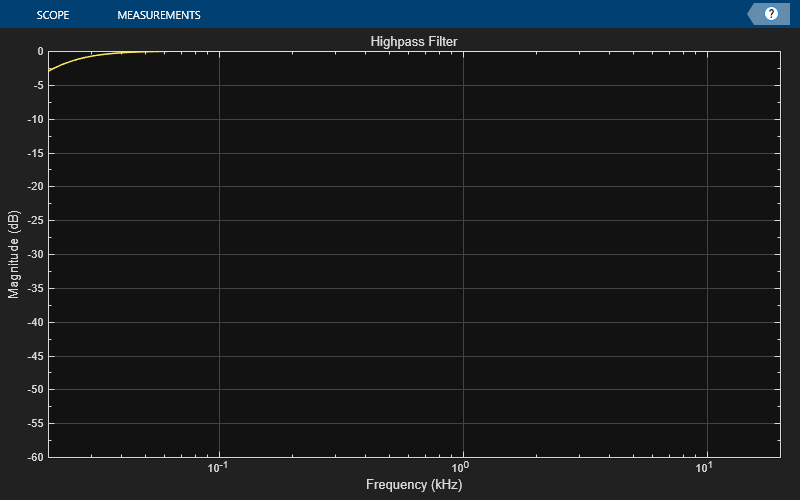This screenshot has width=800, height=500.
Task: Click the -30 y-axis tick label
Action: (36, 255)
